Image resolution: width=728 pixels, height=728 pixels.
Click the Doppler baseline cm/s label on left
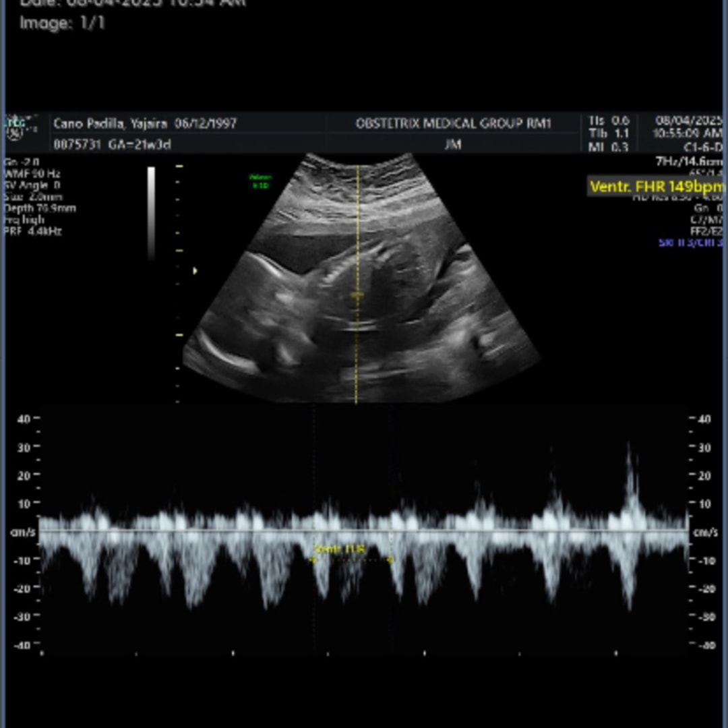tap(18, 533)
